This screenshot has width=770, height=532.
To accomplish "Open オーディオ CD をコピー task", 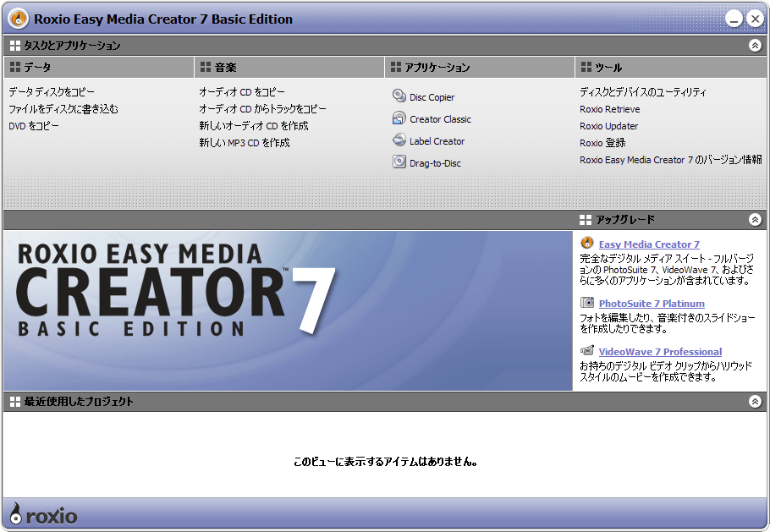I will click(242, 92).
